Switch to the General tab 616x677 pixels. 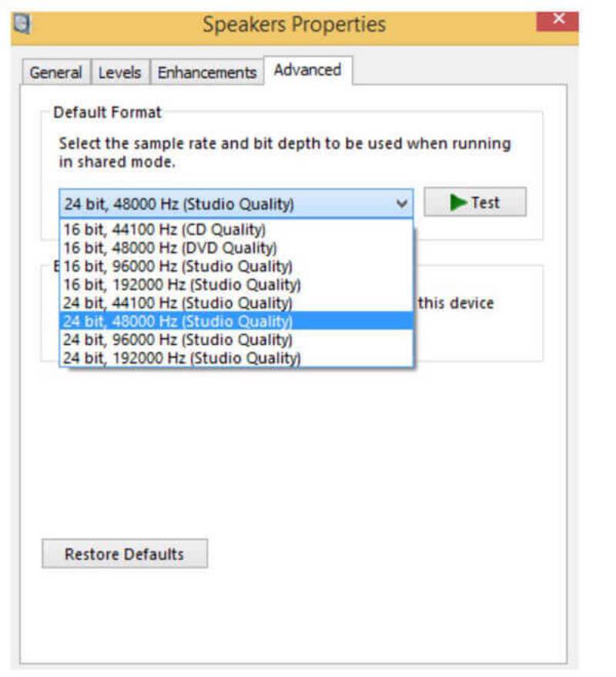point(55,72)
